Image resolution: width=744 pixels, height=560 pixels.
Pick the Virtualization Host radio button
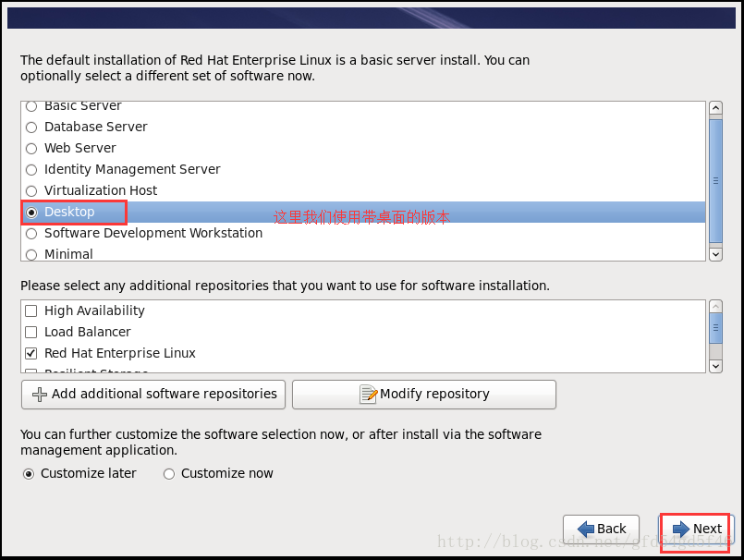(x=31, y=191)
